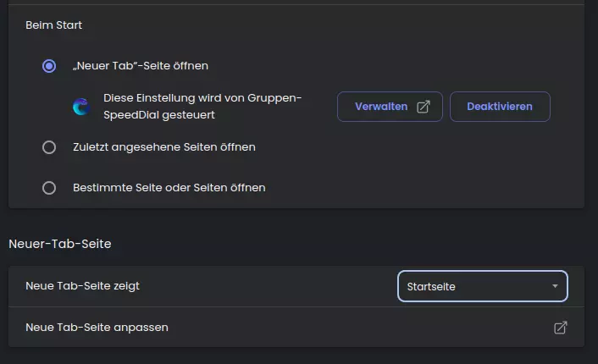Click the Zuletzt angesehene Seiten öffnen label
This screenshot has width=598, height=364.
tap(164, 147)
